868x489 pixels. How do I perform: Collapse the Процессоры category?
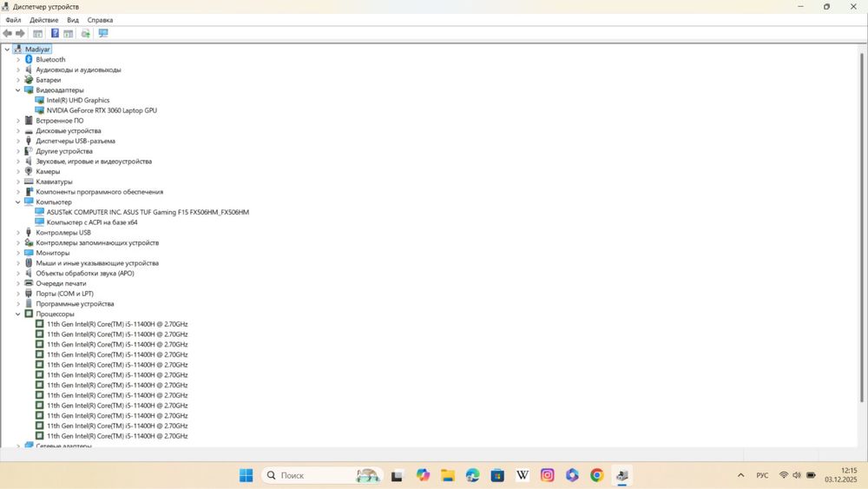(17, 314)
